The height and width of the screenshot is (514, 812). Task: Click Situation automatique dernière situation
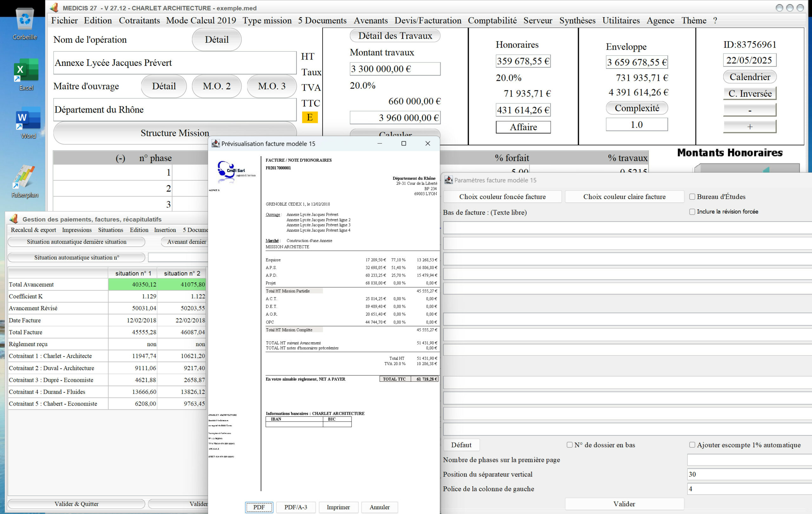[76, 242]
